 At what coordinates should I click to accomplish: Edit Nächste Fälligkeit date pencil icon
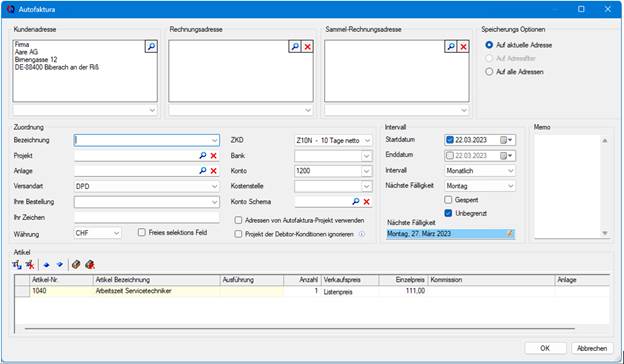coord(509,234)
